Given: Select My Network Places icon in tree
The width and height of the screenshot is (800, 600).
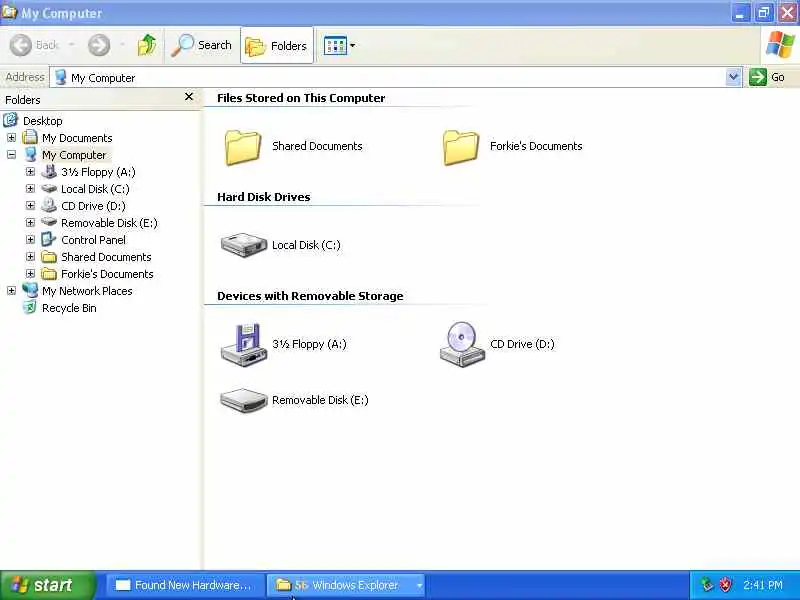Looking at the screenshot, I should (30, 290).
